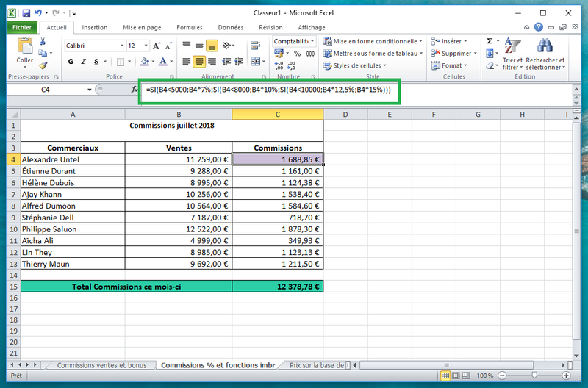Viewport: 588px width, 388px height.
Task: Open the Commissions ventes et bonus sheet
Action: [x=101, y=365]
